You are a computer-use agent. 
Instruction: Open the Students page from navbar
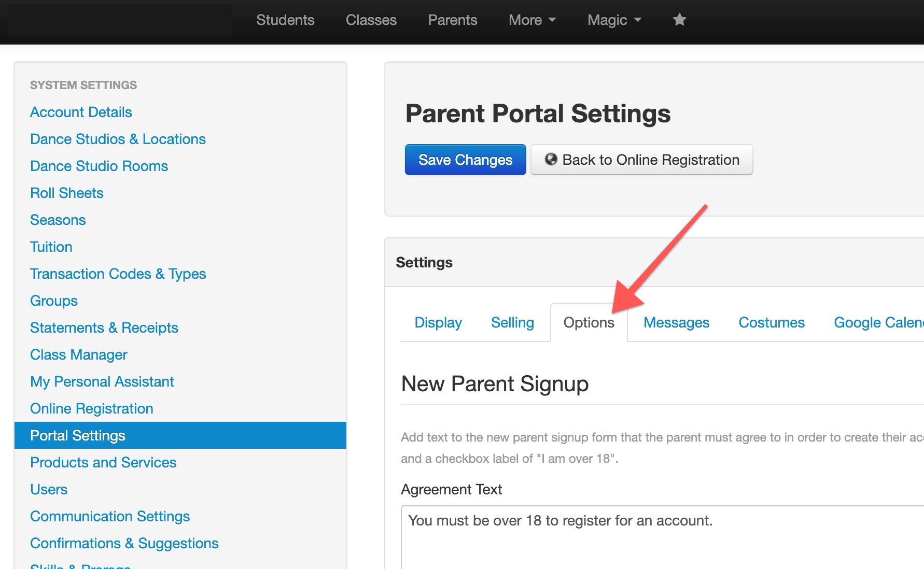(x=285, y=20)
